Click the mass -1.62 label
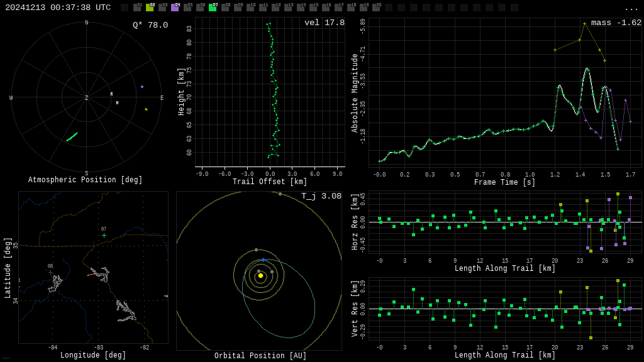The height and width of the screenshot is (362, 644). pos(616,23)
